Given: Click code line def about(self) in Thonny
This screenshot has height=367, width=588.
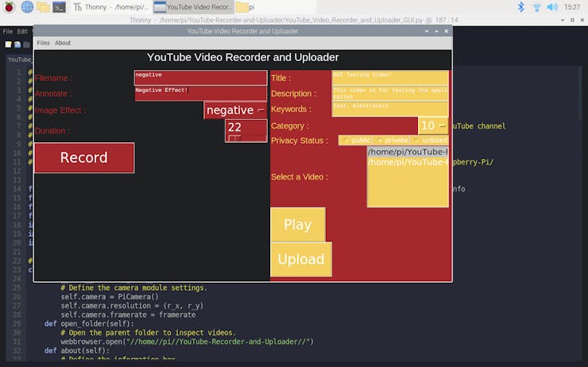Looking at the screenshot, I should click(77, 350).
